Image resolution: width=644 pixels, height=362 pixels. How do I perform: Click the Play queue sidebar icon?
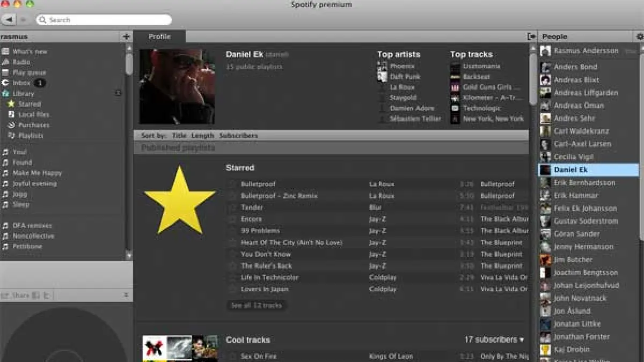click(5, 72)
